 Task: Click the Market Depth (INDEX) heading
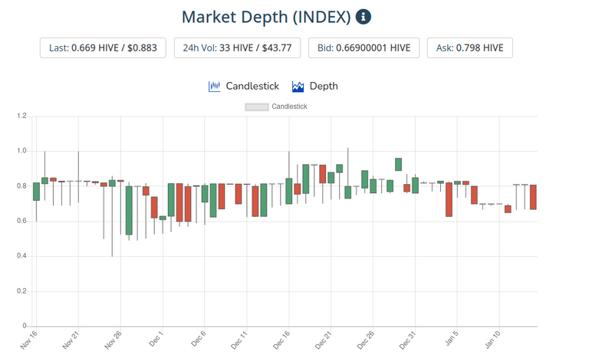coord(266,18)
